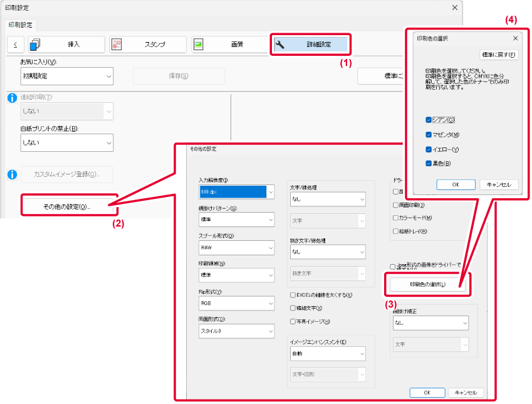Click the 挿入 tab's pages icon

click(x=34, y=45)
